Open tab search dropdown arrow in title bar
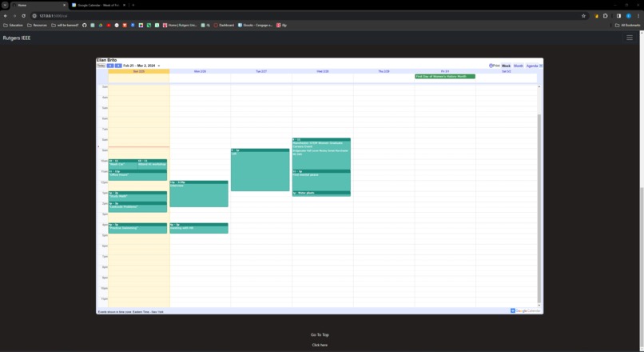The image size is (644, 352). point(5,5)
